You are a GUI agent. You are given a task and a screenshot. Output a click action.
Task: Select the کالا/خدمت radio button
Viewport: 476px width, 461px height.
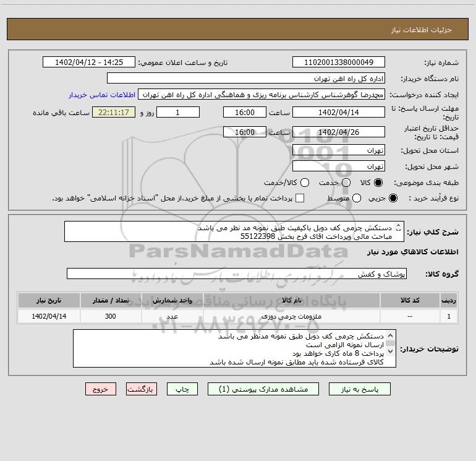[x=305, y=183]
